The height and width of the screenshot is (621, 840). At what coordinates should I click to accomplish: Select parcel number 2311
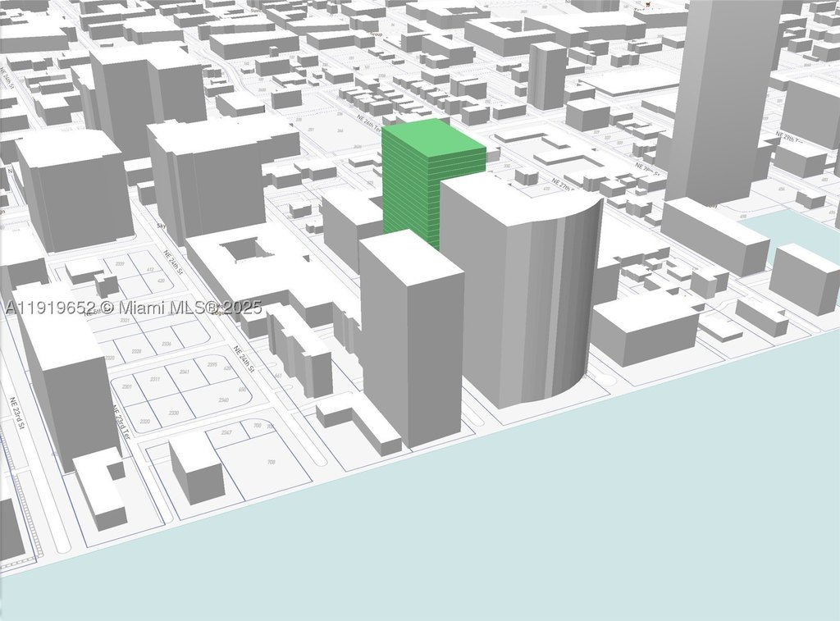155,379
